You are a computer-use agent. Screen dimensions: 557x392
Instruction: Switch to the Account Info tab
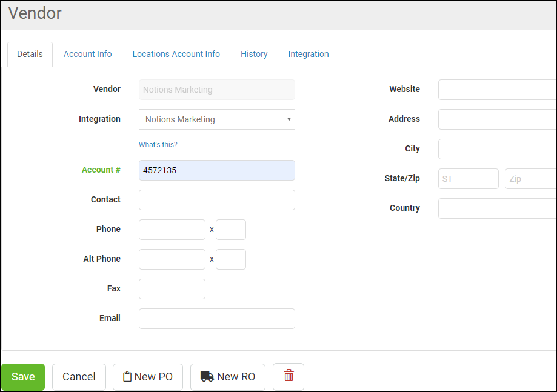pos(88,54)
